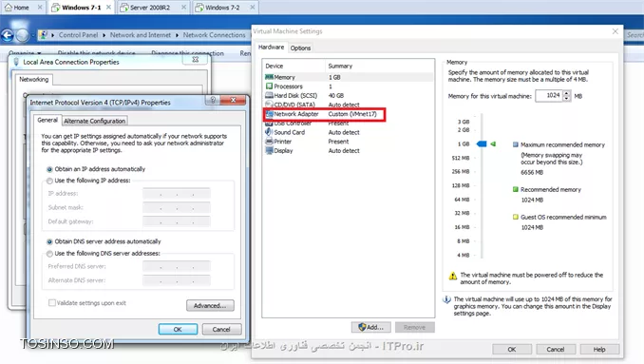The height and width of the screenshot is (364, 644).
Task: Expand breadcrumb arrow after Network and Internet
Action: click(177, 35)
